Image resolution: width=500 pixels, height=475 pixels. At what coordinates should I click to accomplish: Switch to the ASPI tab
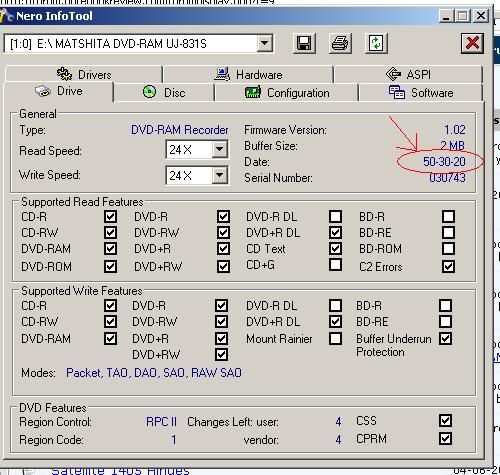pyautogui.click(x=408, y=74)
